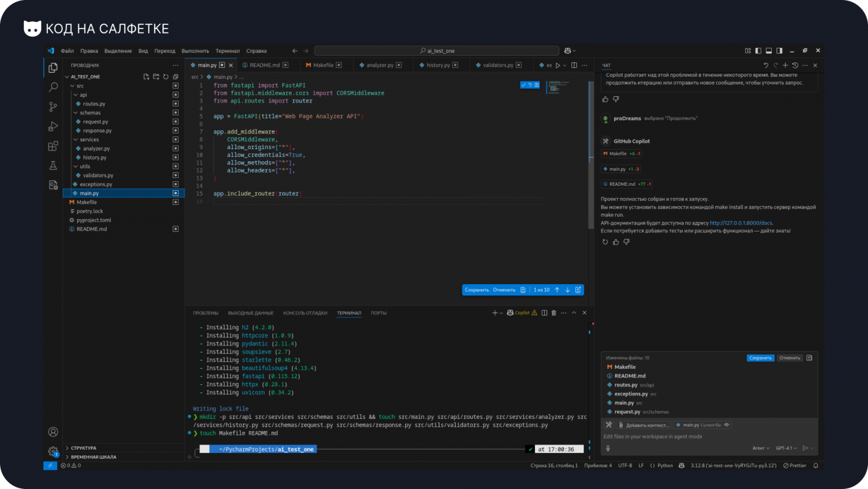Click the New File icon in explorer
868x489 pixels.
(x=146, y=77)
